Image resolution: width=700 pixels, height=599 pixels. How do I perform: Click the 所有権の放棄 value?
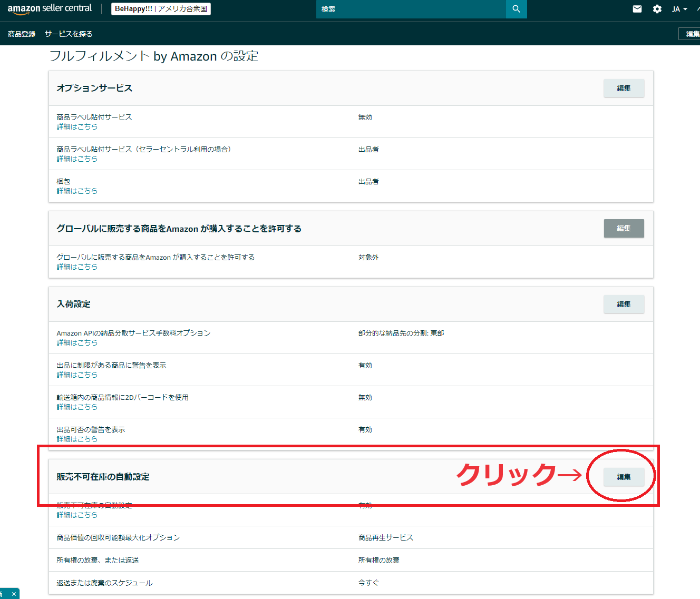[x=379, y=560]
